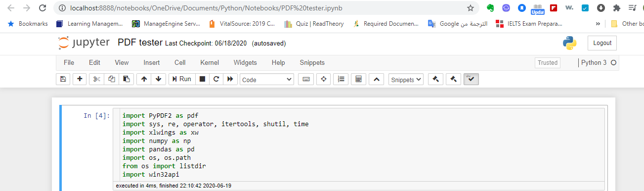Open the File menu
This screenshot has height=191, width=644.
coord(69,63)
